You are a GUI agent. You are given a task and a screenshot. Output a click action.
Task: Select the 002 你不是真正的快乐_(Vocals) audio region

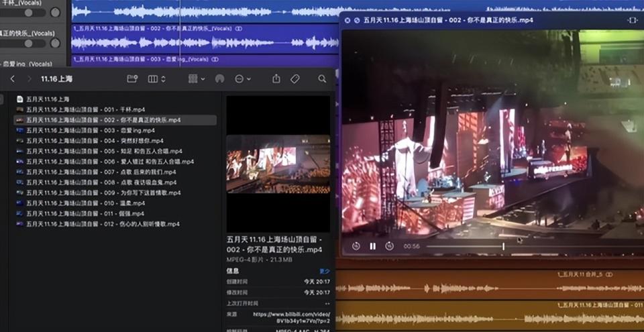[205, 39]
